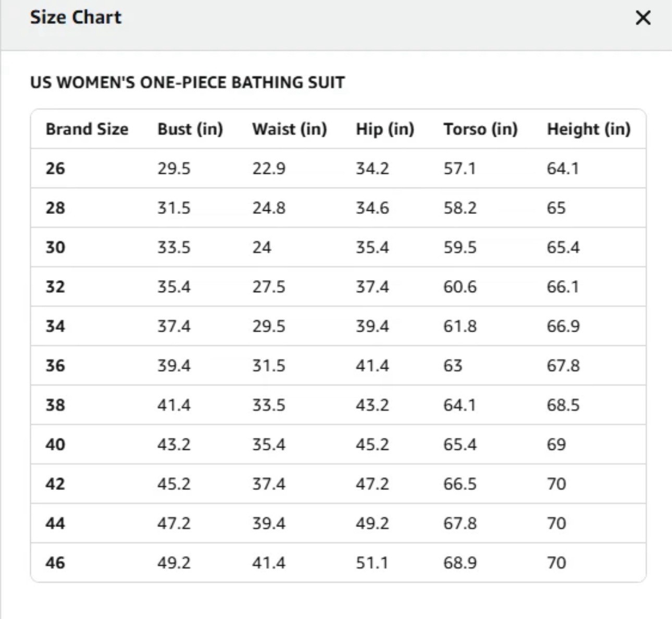Click the US Women's One-Piece Bathing Suit heading
The height and width of the screenshot is (619, 672).
click(x=188, y=82)
